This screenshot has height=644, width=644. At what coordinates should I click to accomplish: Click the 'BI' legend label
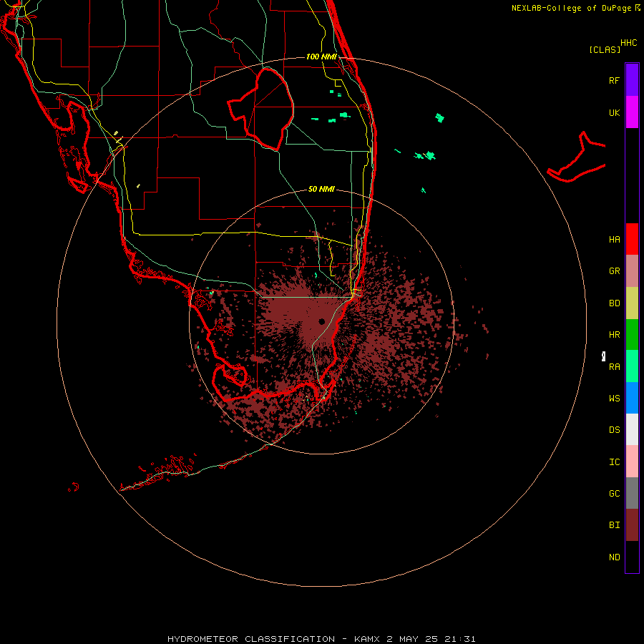click(614, 525)
